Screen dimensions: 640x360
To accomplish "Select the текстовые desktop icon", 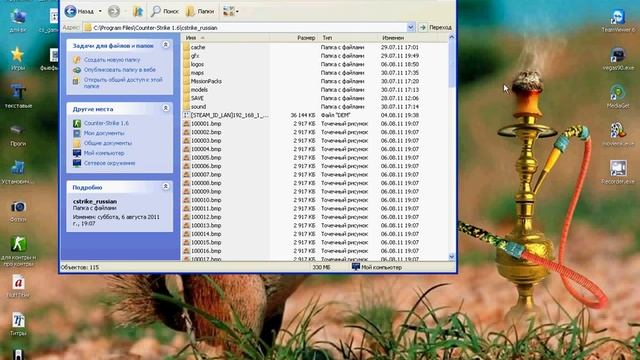I will pos(18,97).
